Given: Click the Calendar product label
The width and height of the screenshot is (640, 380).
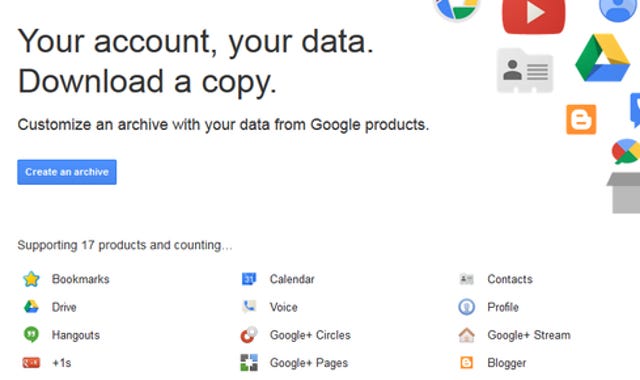Looking at the screenshot, I should pos(292,279).
